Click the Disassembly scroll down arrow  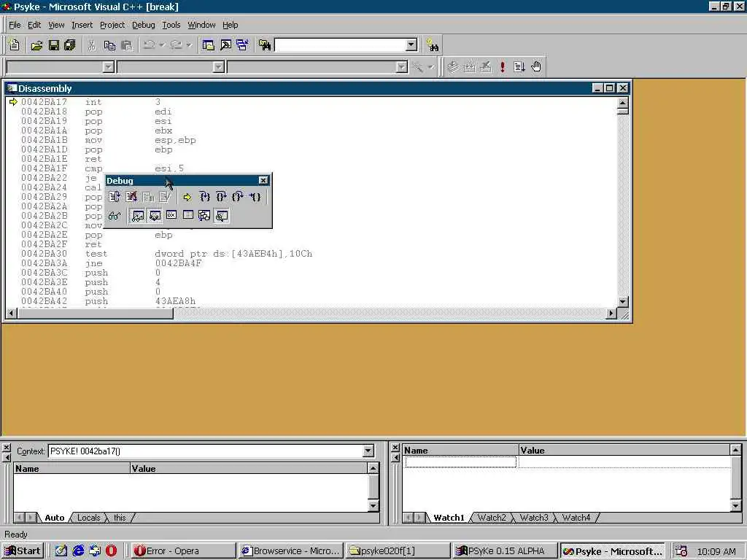click(x=623, y=301)
